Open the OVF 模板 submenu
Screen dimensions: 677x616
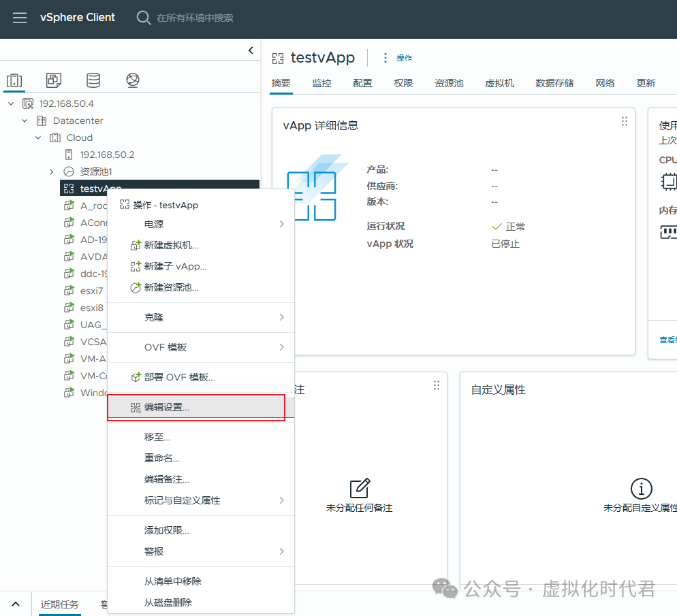coord(201,347)
